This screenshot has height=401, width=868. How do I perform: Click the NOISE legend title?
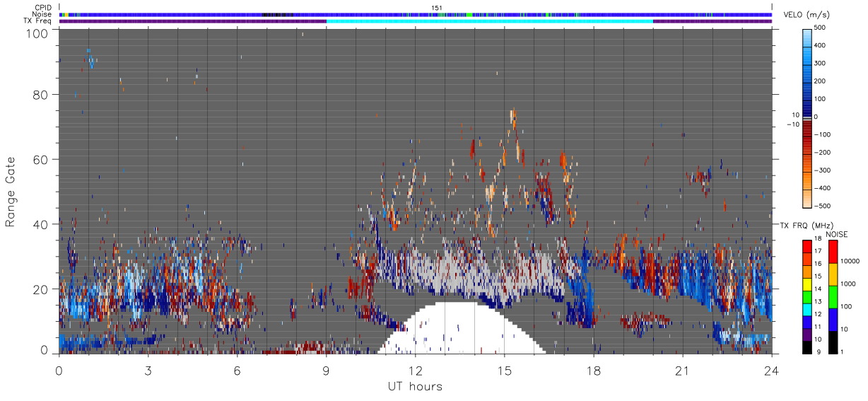836,234
